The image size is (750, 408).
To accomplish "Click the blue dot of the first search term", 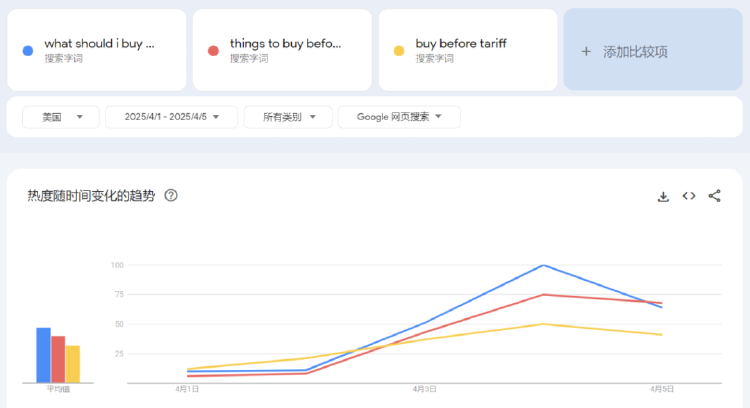I will tap(28, 50).
